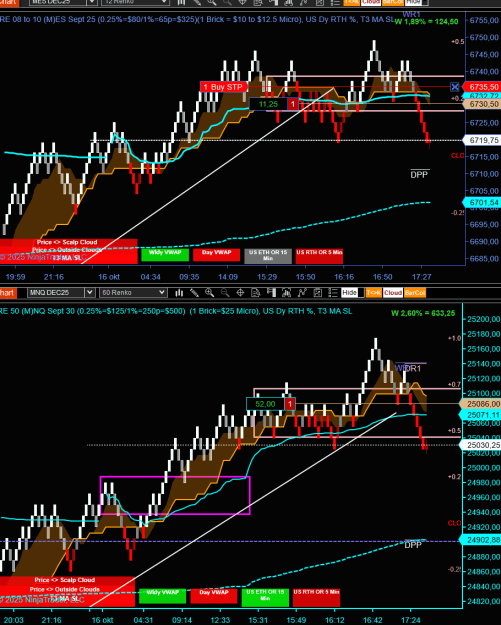Click zoom in magnifier on MNQ chart toolbar
This screenshot has height=625, width=501.
209,293
